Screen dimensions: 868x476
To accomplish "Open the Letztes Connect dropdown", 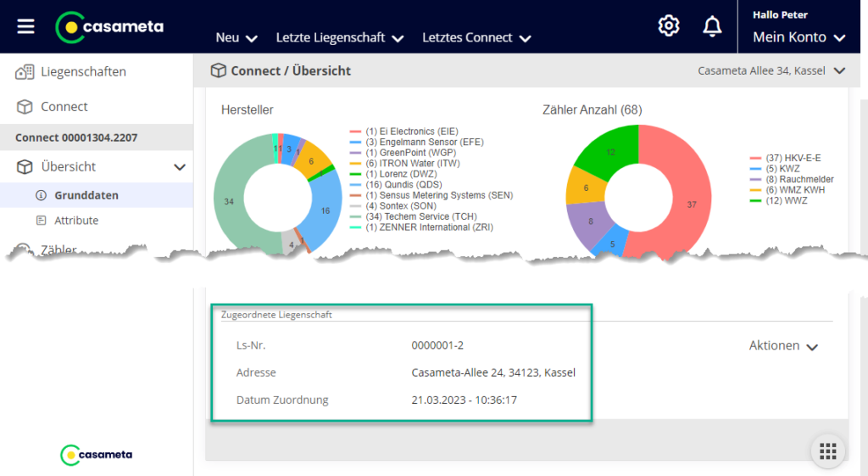I will click(x=476, y=37).
